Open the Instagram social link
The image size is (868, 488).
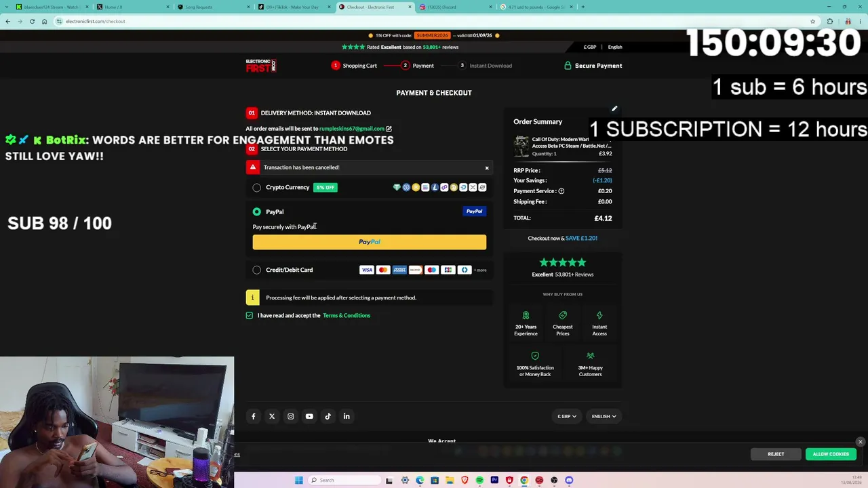coord(291,417)
